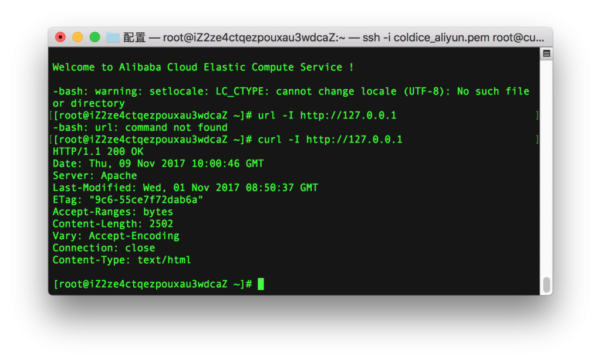601x364 pixels.
Task: Click the Server: Apache response header
Action: [94, 175]
